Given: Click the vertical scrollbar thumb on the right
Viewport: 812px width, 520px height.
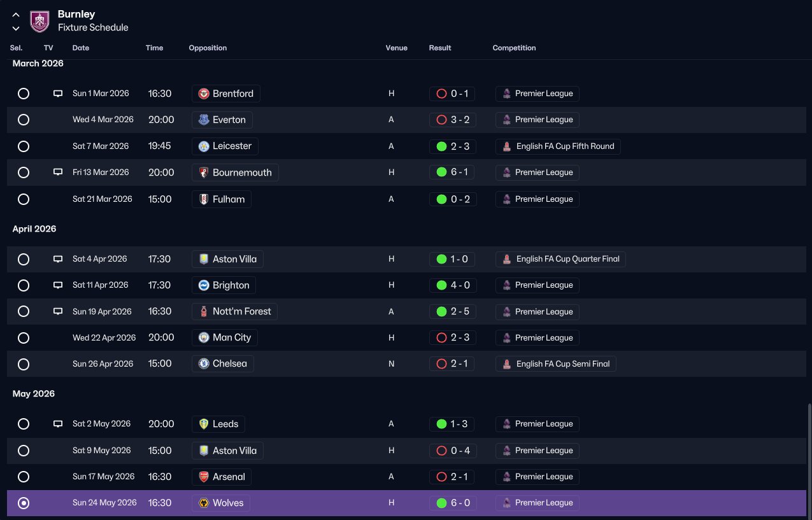Looking at the screenshot, I should [x=810, y=460].
